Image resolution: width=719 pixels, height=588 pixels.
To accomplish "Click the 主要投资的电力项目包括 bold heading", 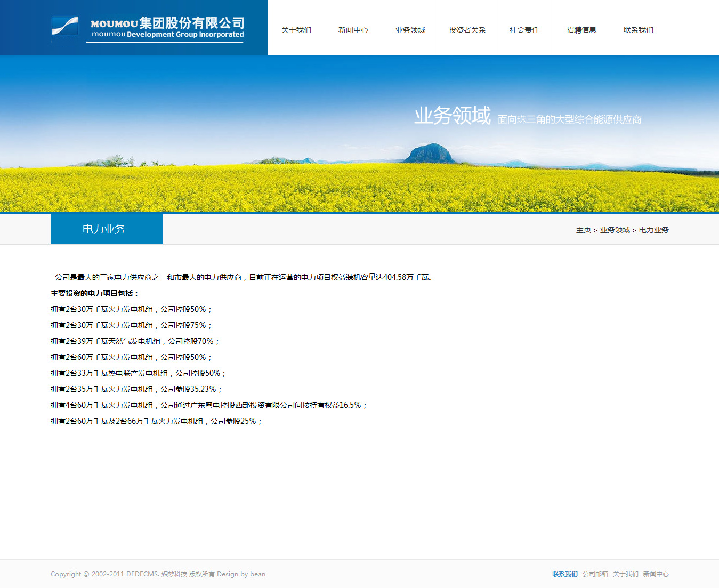I will click(94, 293).
